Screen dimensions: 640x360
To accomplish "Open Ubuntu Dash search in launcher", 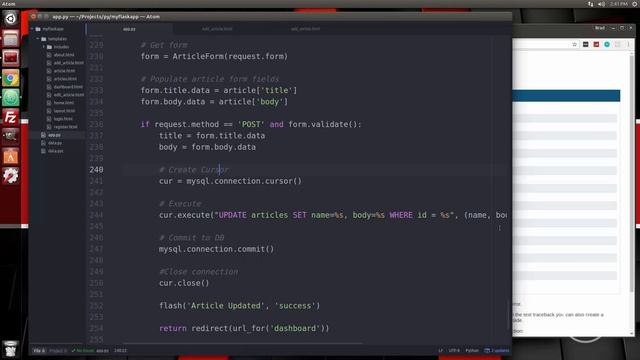I will (11, 18).
